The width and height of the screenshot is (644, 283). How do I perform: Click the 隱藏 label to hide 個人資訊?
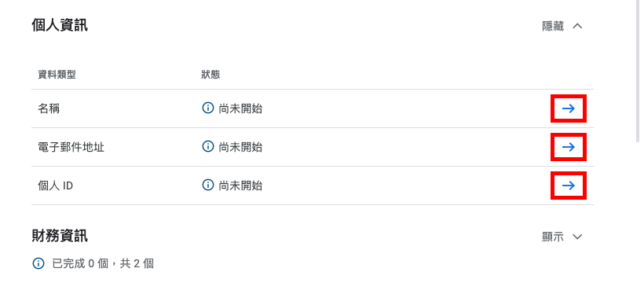[x=553, y=26]
